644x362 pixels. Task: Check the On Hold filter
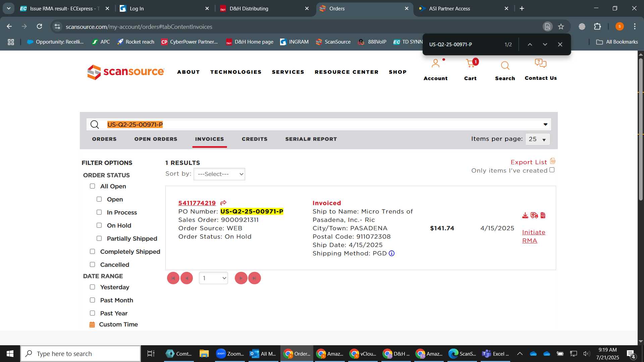pyautogui.click(x=99, y=225)
